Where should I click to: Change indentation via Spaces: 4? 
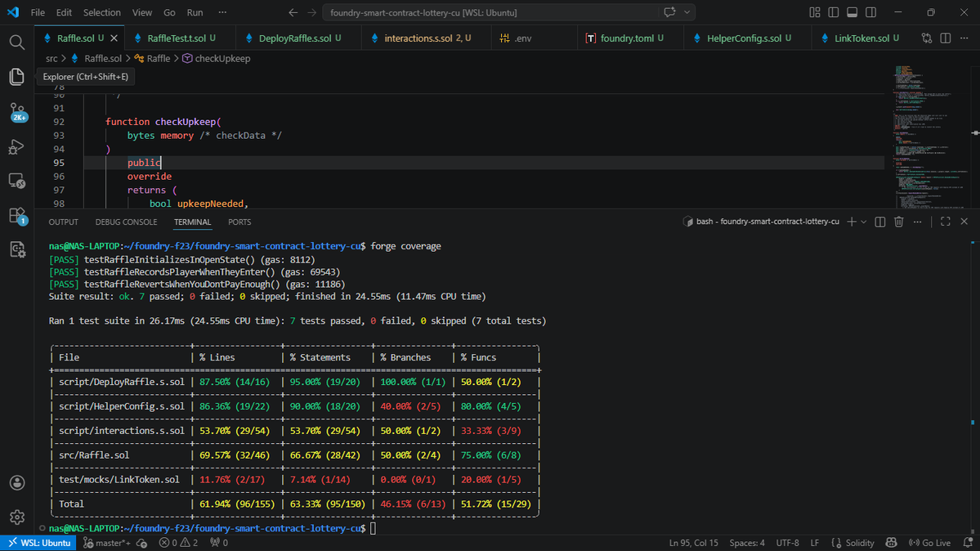coord(747,543)
